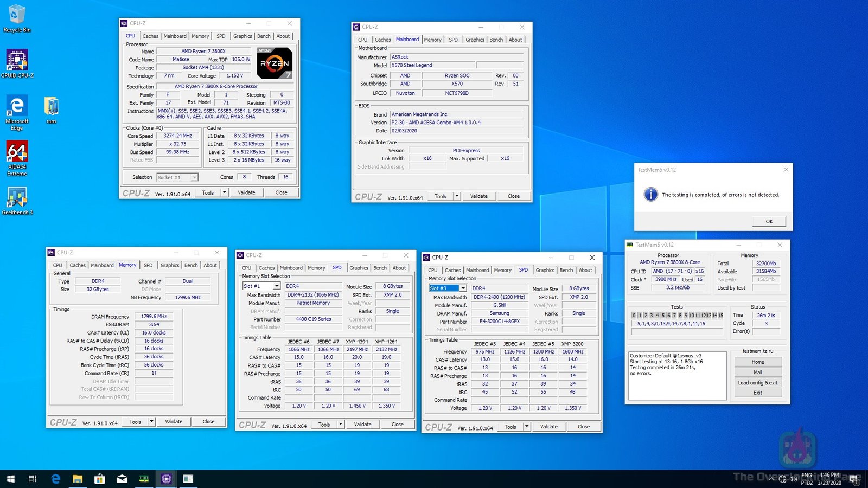Screen dimensions: 868x488
Task: Launch Microsoft Store from the taskbar
Action: [x=99, y=479]
